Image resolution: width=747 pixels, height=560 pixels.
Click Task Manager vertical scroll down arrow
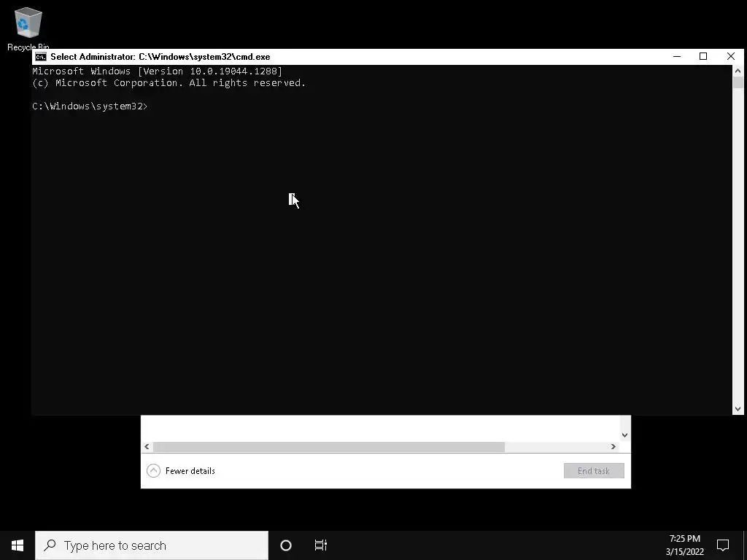pyautogui.click(x=624, y=435)
